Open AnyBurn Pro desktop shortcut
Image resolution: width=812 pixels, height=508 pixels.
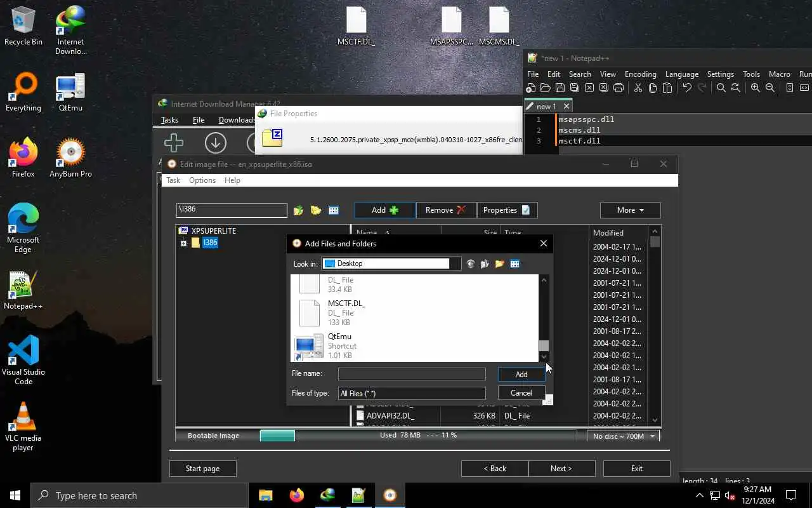click(70, 159)
